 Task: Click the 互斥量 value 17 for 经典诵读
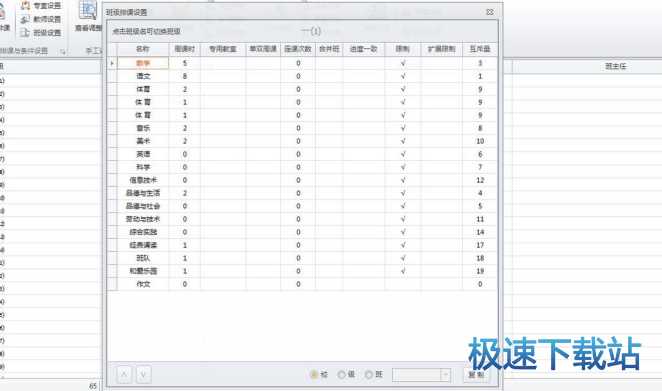click(480, 245)
